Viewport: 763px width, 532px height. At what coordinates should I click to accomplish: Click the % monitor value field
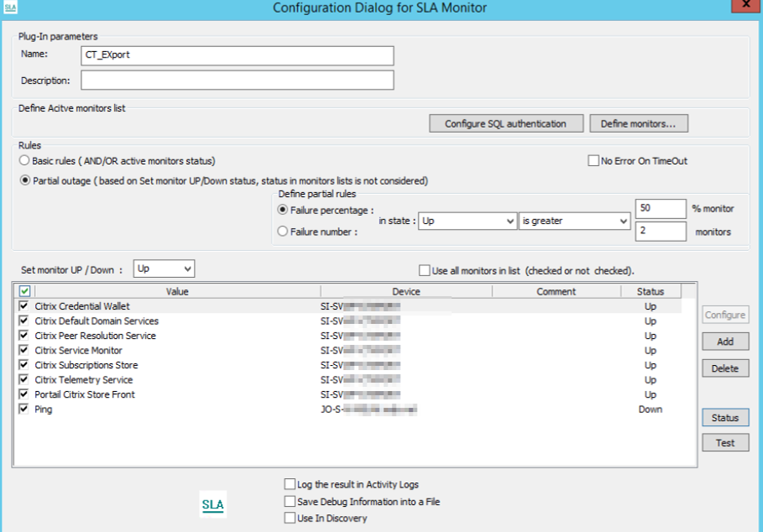661,209
